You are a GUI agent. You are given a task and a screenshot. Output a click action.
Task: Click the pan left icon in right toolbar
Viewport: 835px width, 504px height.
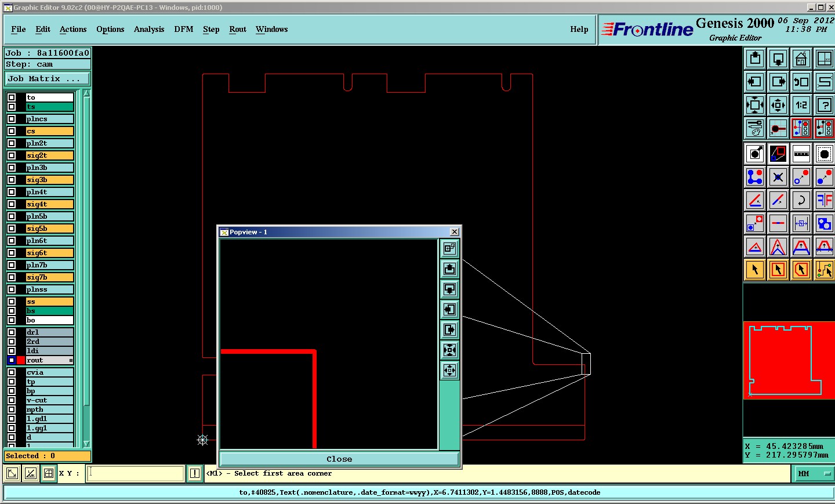click(x=755, y=82)
